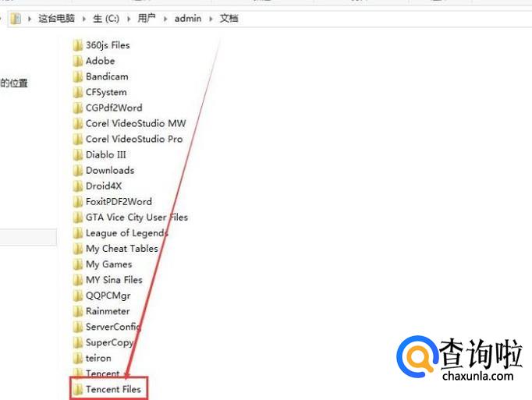The height and width of the screenshot is (400, 532).
Task: Click the teiron folder name
Action: pos(98,358)
